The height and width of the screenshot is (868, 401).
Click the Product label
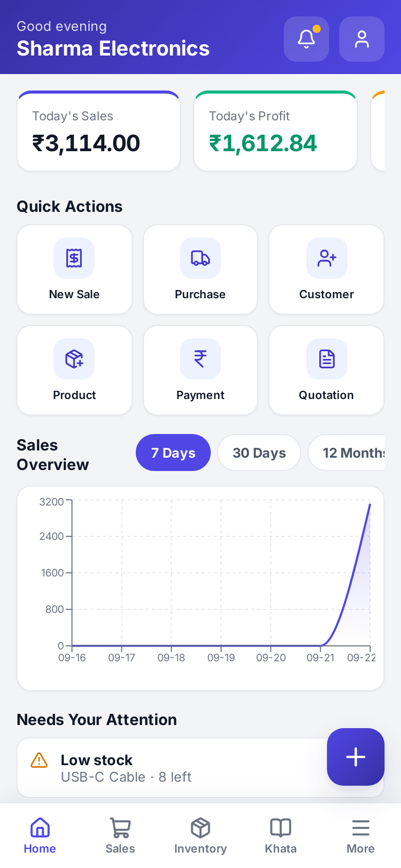point(75,395)
